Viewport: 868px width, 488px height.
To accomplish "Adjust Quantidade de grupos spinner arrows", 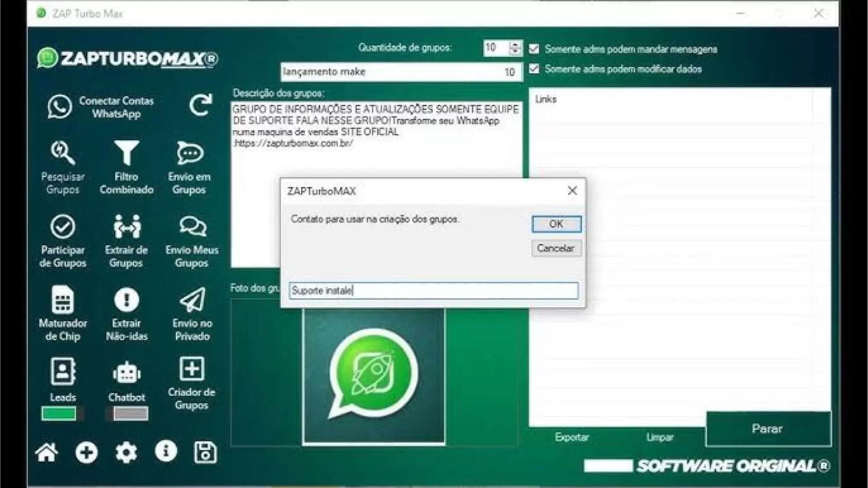I will tap(515, 47).
